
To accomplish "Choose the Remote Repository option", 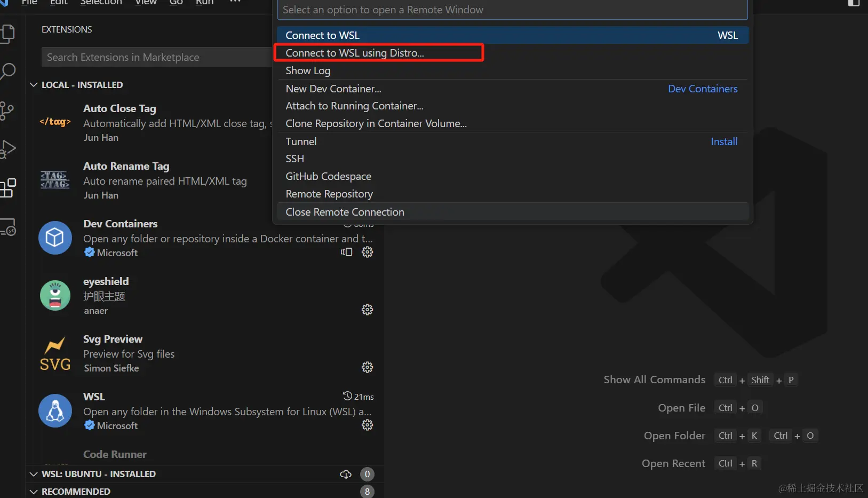I will click(513, 194).
